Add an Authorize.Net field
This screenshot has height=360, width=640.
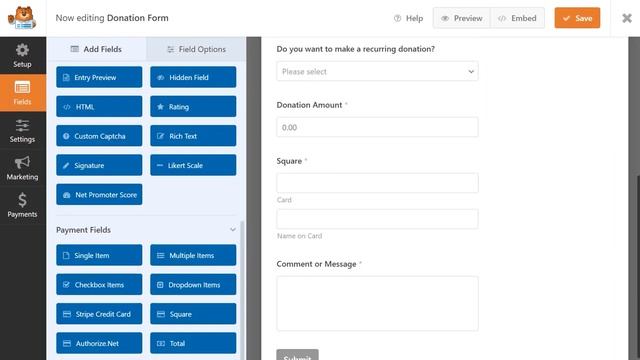pyautogui.click(x=99, y=343)
